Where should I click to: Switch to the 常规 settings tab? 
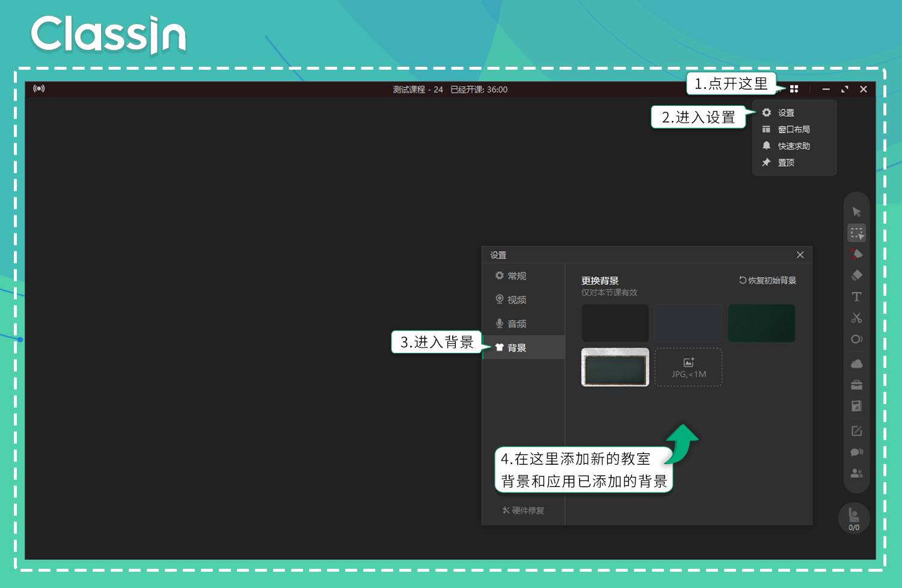pyautogui.click(x=523, y=275)
